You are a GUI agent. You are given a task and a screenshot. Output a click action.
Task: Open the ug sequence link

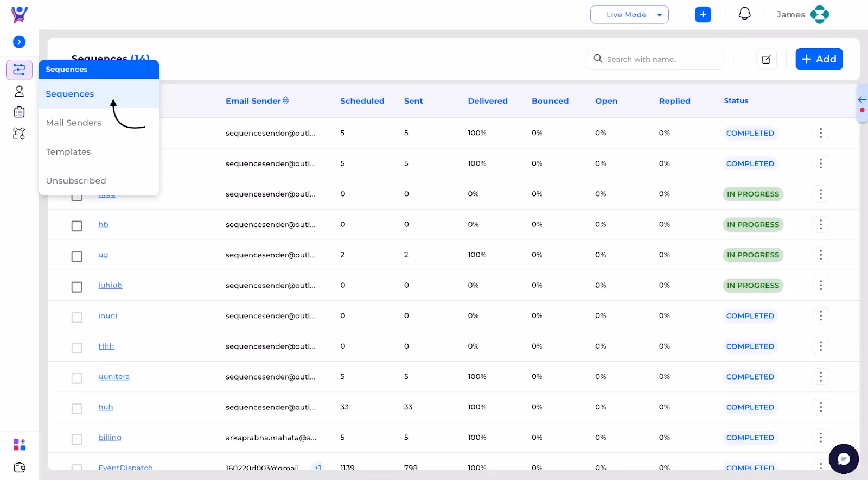coord(103,255)
